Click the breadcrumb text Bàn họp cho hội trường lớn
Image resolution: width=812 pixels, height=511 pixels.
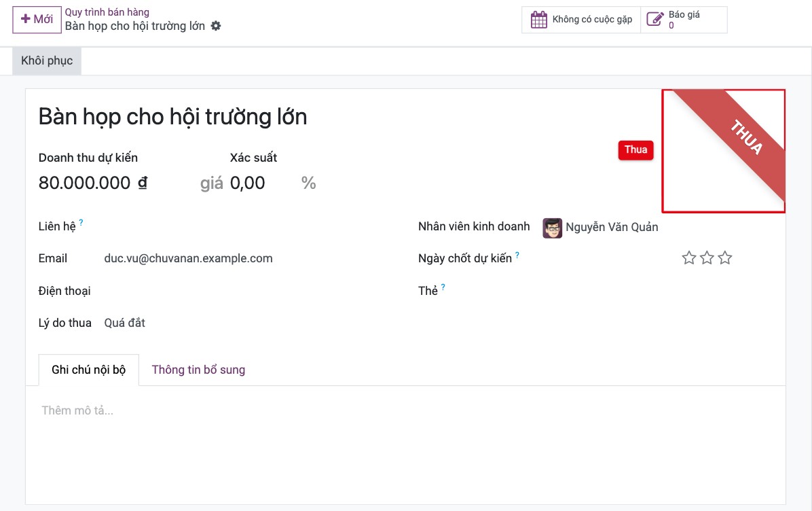pyautogui.click(x=134, y=26)
